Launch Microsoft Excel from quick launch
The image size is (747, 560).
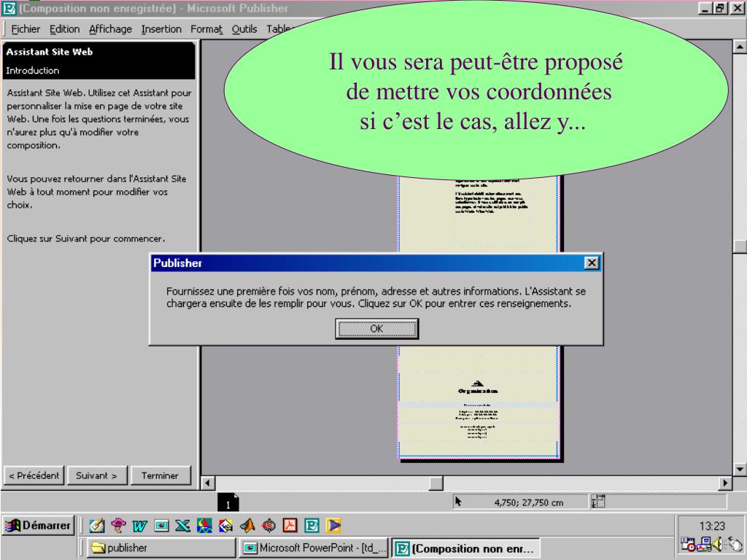[x=183, y=525]
